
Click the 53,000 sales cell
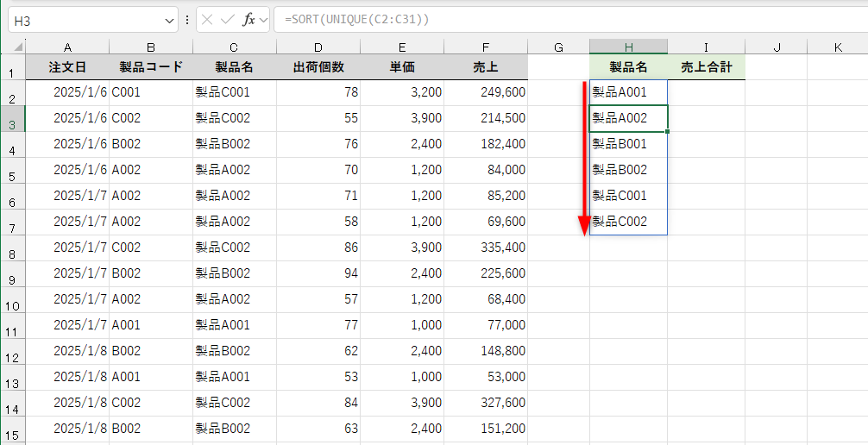(486, 377)
